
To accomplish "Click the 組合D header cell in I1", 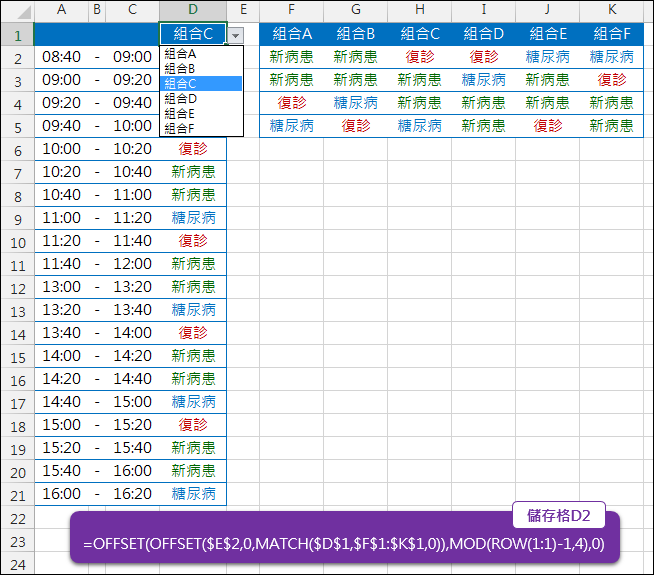I will pos(483,34).
